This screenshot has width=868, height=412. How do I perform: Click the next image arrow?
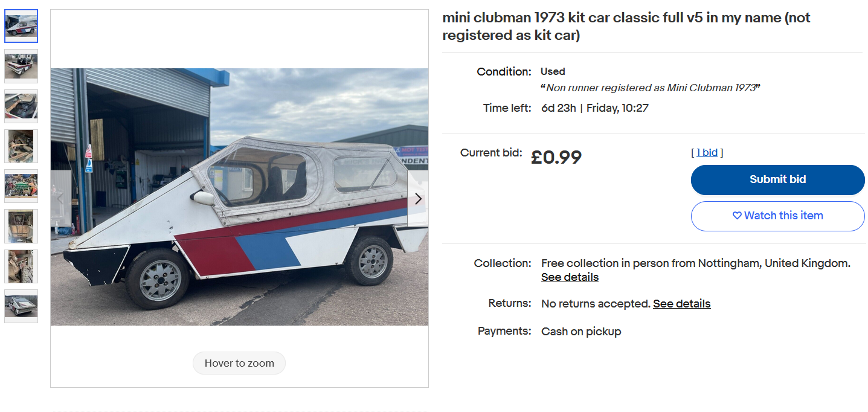point(418,199)
